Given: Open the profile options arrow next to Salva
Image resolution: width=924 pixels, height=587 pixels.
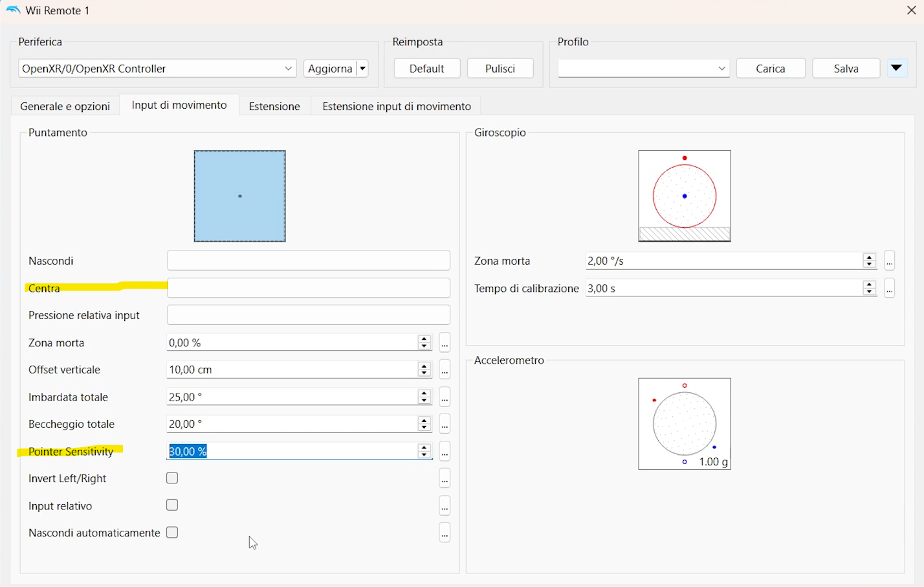Looking at the screenshot, I should pos(896,68).
